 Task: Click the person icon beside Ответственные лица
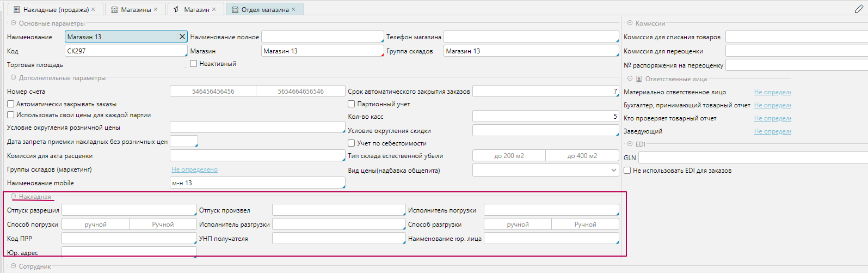click(x=639, y=79)
